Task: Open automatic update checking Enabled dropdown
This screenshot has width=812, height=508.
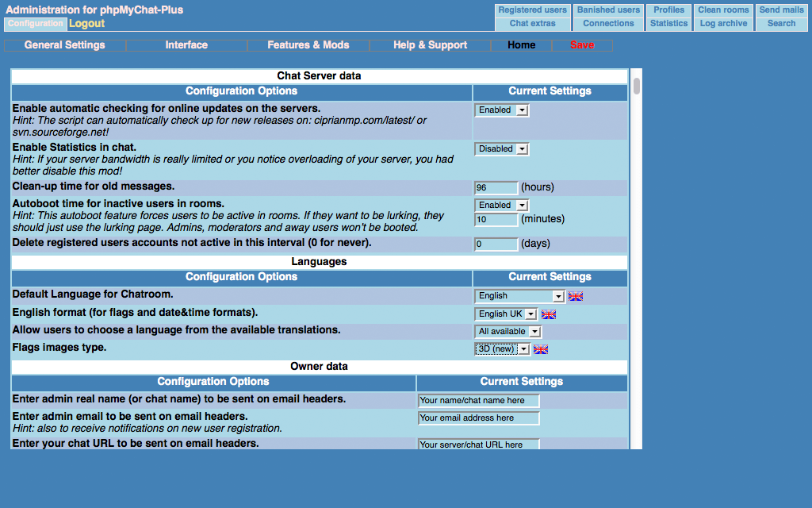Action: 501,110
